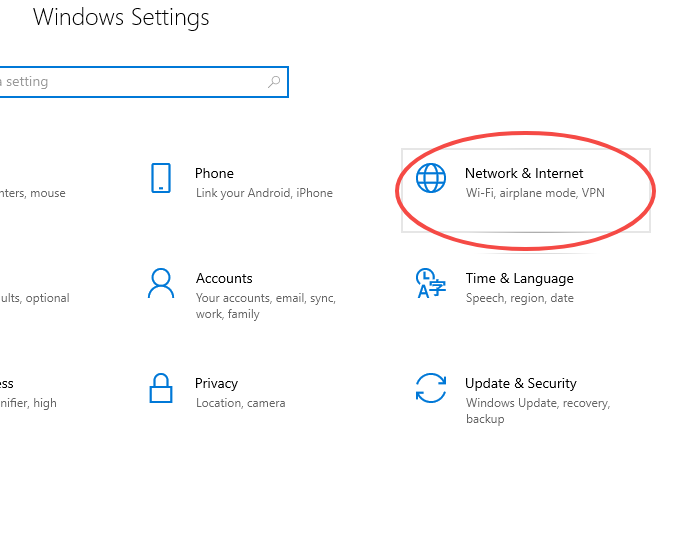Click the 'Link your Android, iPhone' description
Image resolution: width=691 pixels, height=537 pixels.
(264, 193)
